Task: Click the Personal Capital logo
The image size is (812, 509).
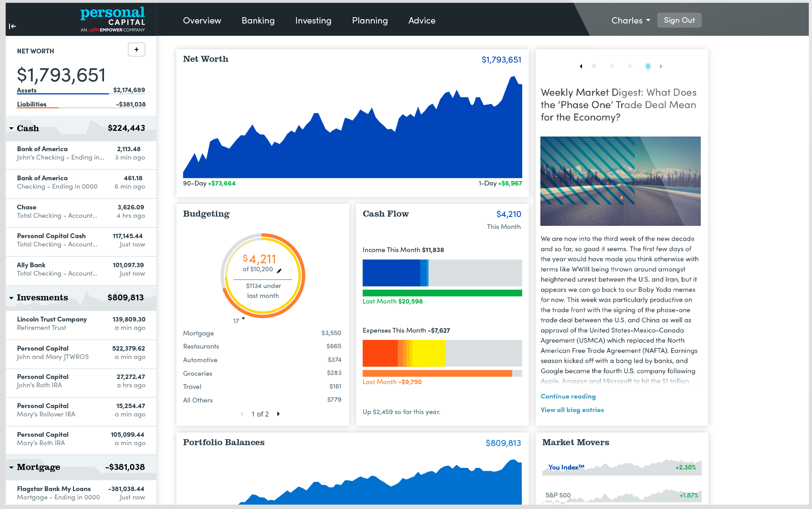Action: coord(112,19)
